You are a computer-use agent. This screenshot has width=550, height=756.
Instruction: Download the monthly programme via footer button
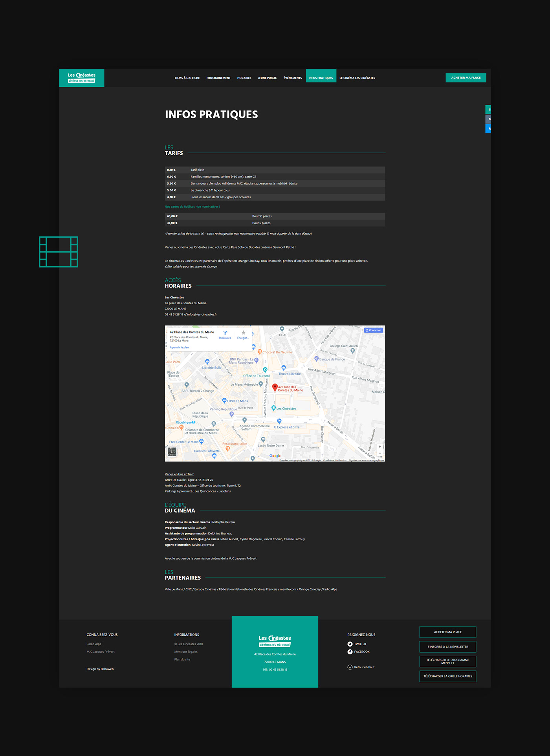447,661
